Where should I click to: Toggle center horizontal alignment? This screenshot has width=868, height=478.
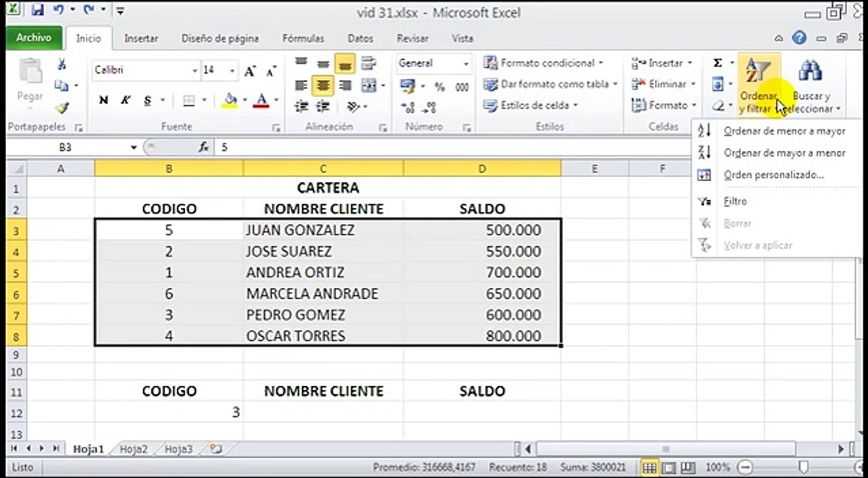point(323,85)
